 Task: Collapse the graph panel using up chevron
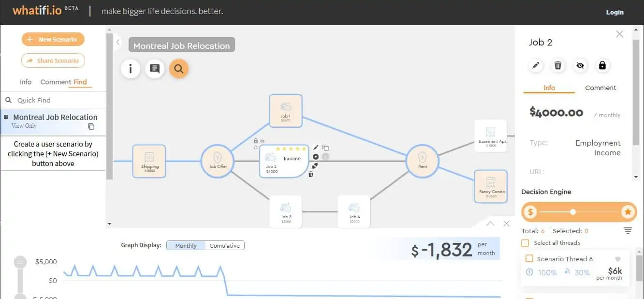point(490,224)
